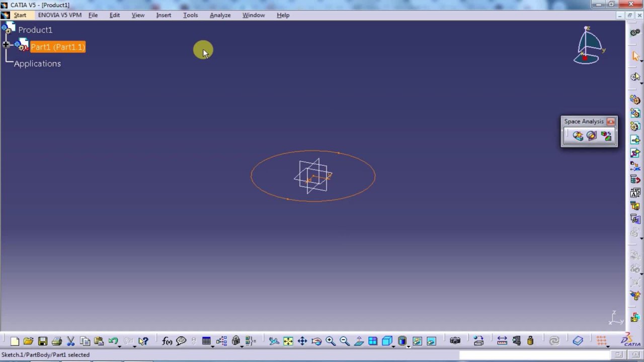Click the Zoom In magnifier
This screenshot has height=362, width=644.
pos(331,341)
